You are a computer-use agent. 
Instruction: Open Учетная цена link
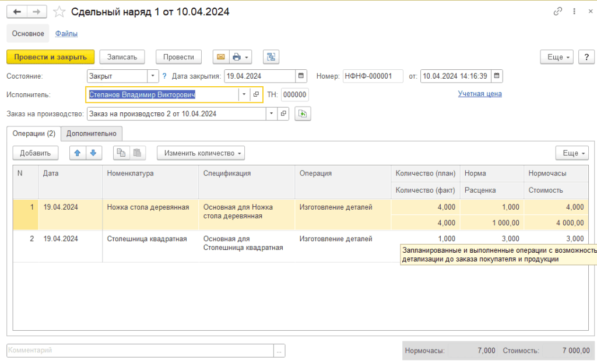coord(480,94)
